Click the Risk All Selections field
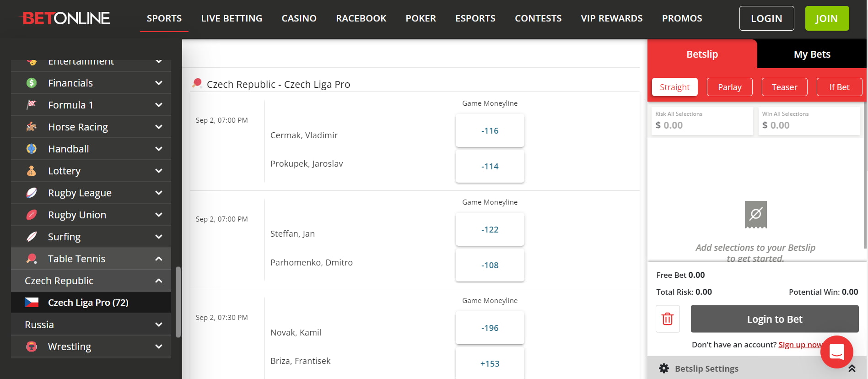The width and height of the screenshot is (868, 379). (702, 121)
